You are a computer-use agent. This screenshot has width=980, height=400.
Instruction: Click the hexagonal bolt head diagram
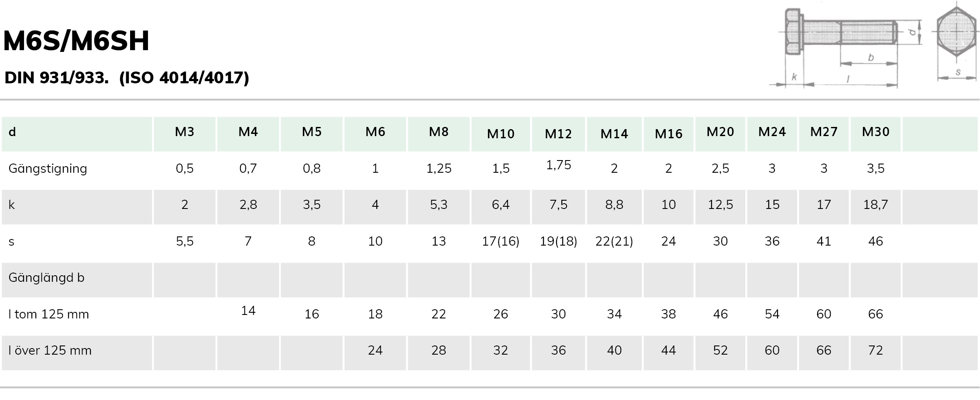[957, 43]
